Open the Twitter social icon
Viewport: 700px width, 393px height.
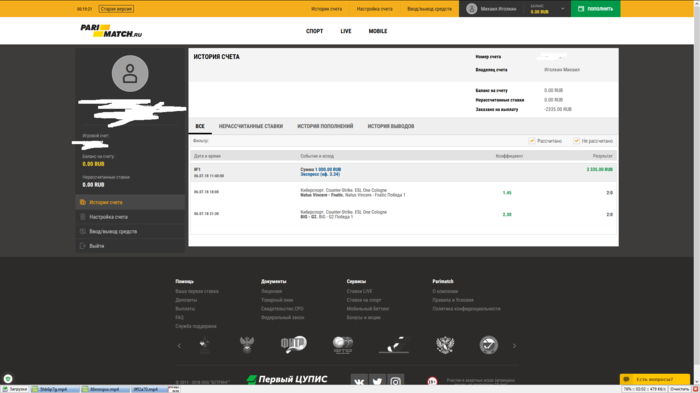377,381
